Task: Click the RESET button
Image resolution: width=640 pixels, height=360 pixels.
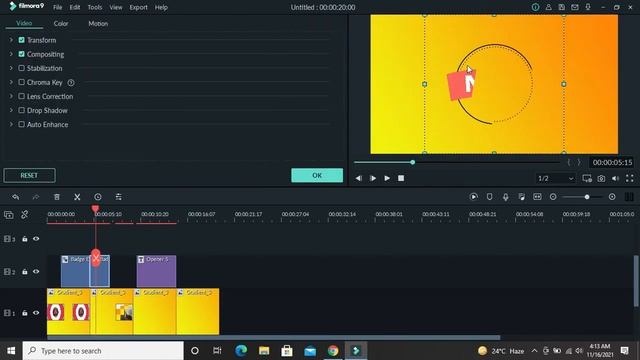Action: 29,176
